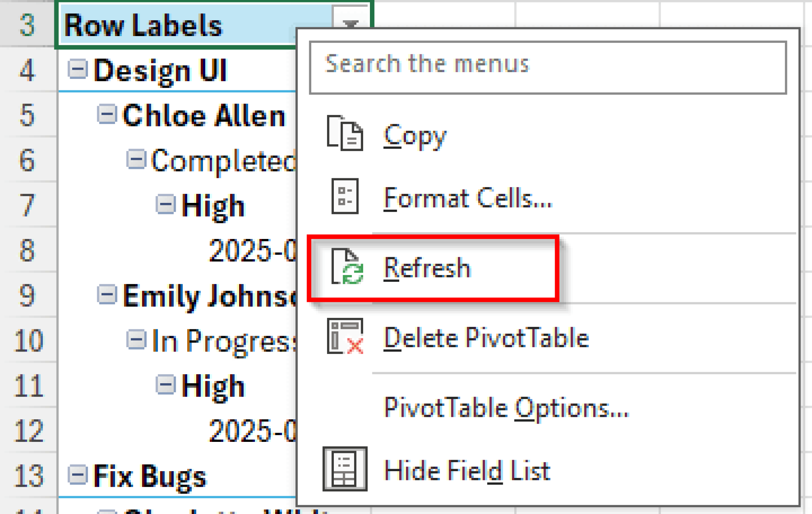Select row 7 header

pyautogui.click(x=28, y=204)
